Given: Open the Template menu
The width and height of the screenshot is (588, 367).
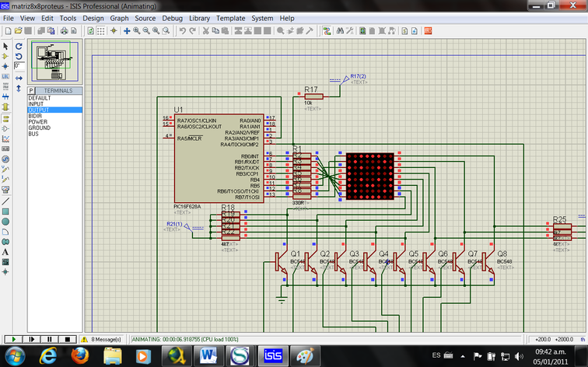Looking at the screenshot, I should pos(231,18).
